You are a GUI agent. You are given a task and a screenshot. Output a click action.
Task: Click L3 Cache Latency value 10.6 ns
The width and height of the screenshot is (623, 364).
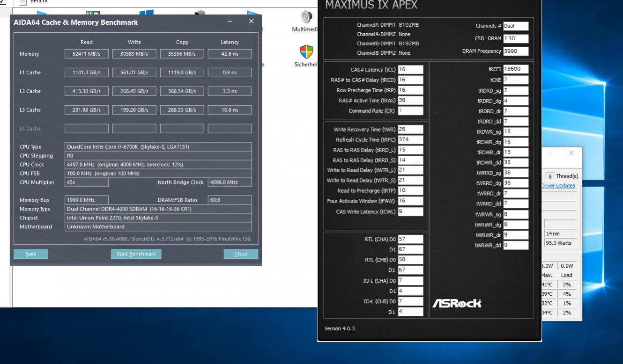[x=230, y=110]
